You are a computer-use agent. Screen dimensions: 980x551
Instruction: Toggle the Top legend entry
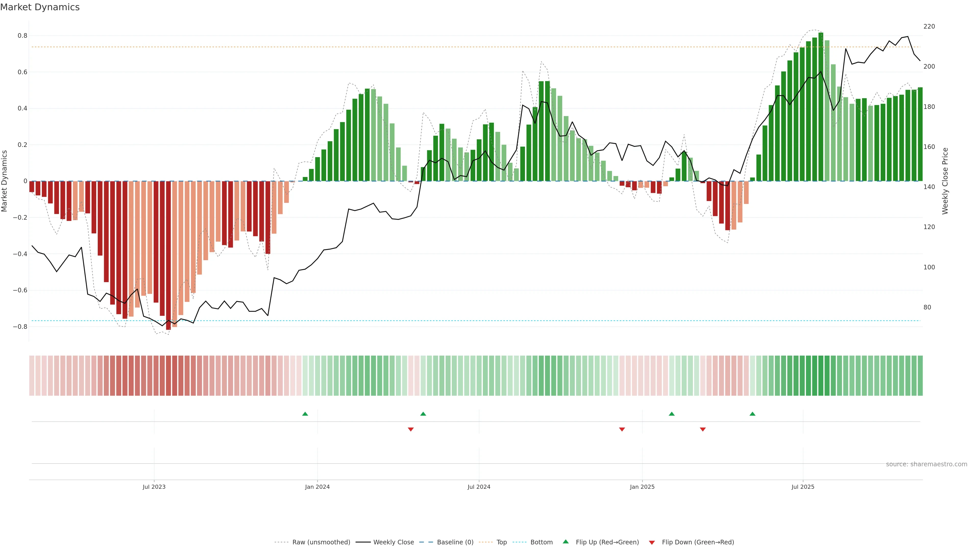[501, 542]
